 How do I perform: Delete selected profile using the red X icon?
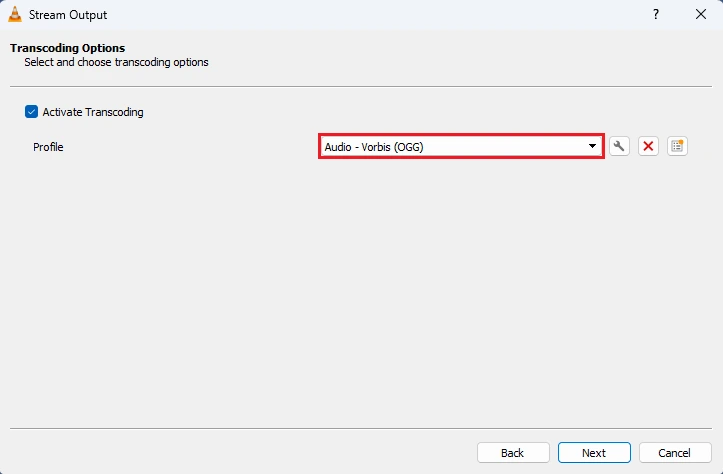point(648,147)
